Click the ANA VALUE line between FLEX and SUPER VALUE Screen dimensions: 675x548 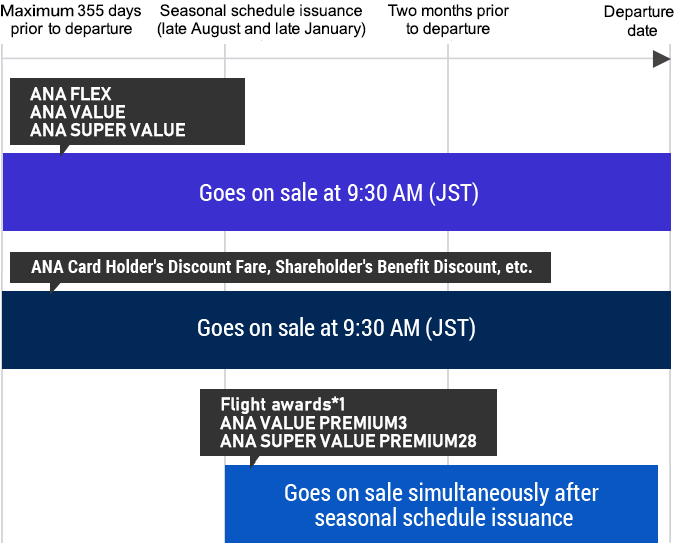pyautogui.click(x=78, y=113)
